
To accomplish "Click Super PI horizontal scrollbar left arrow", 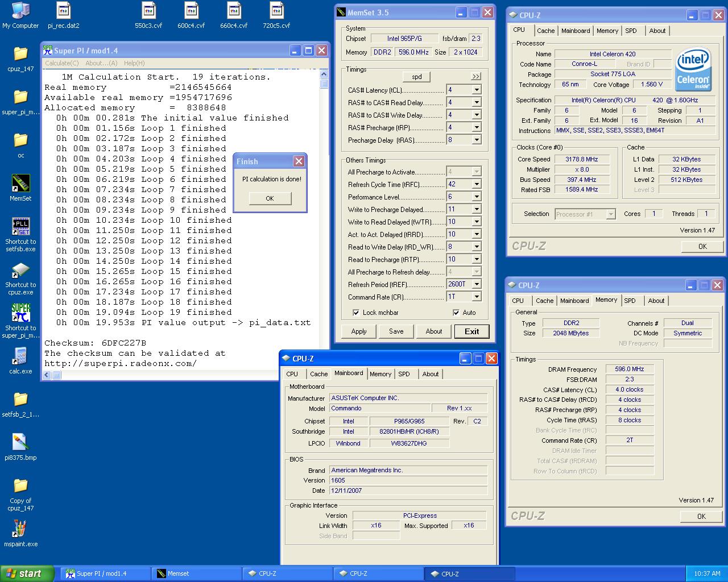I will click(x=47, y=375).
